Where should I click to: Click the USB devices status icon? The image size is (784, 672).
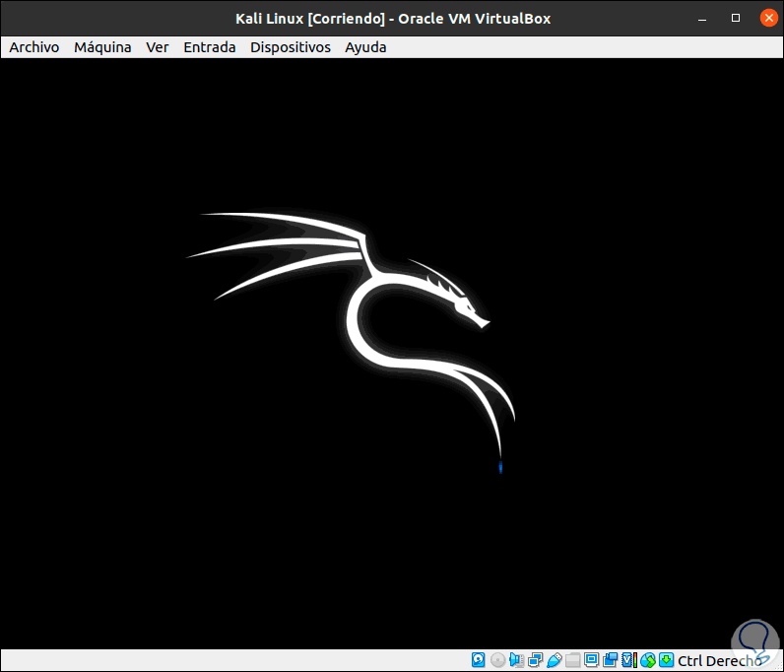click(554, 660)
